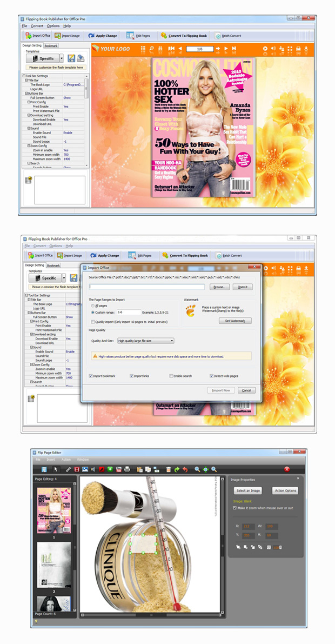
Task: Click in the Source Office File path field
Action: pos(147,287)
